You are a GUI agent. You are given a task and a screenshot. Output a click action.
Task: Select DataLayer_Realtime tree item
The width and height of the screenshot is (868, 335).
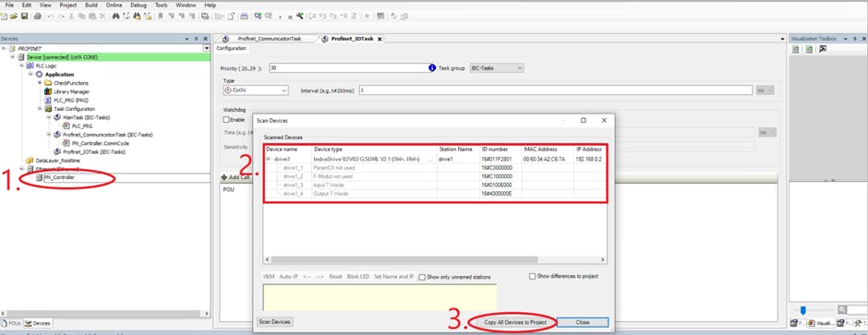coord(57,161)
